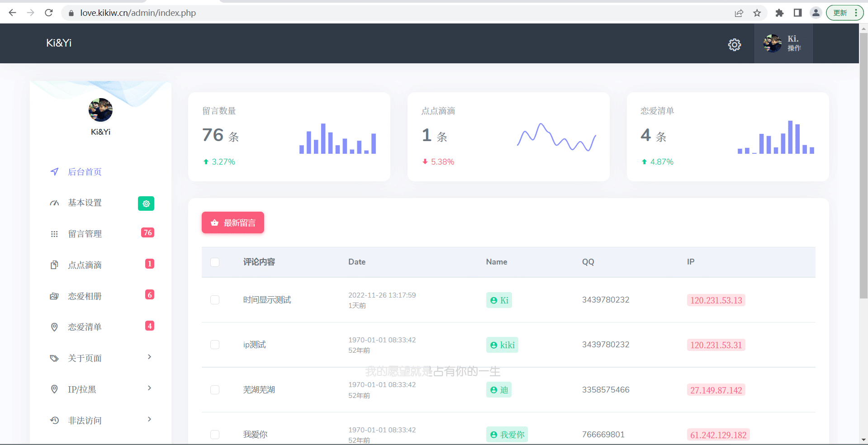Click the 点点滴滴 copy icon

click(x=54, y=265)
